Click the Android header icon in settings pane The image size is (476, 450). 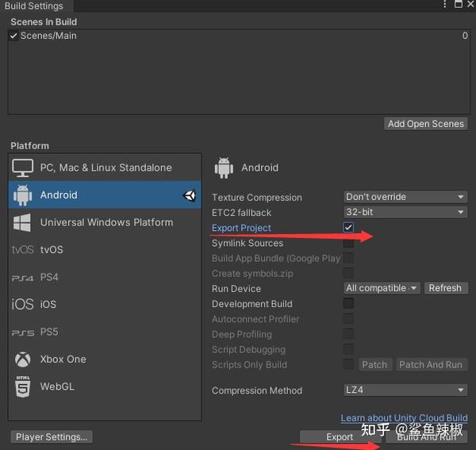tap(224, 168)
